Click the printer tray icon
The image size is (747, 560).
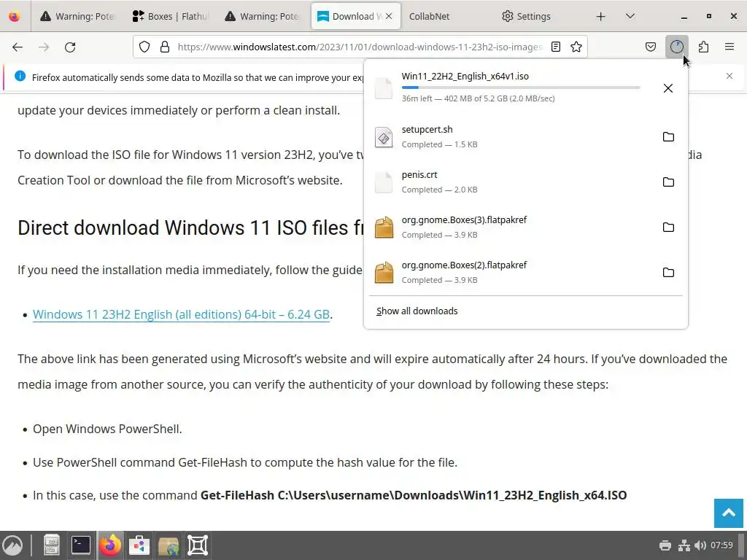665,545
